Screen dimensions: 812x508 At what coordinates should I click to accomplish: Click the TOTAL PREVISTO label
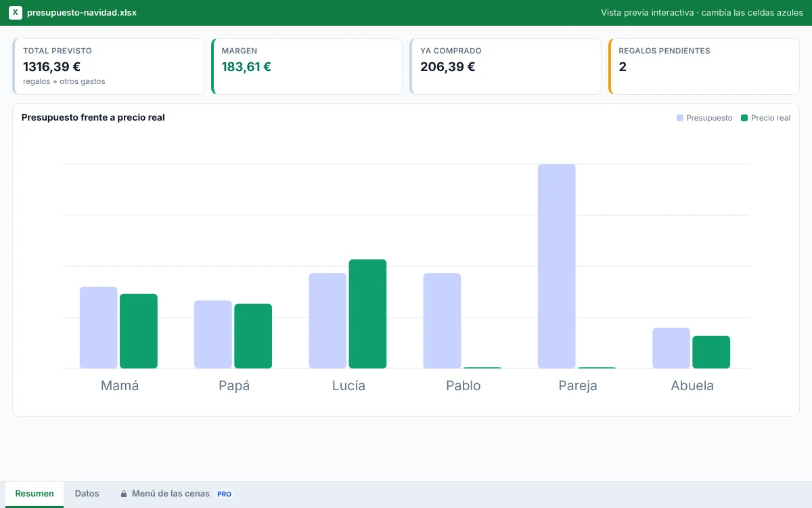click(x=58, y=51)
